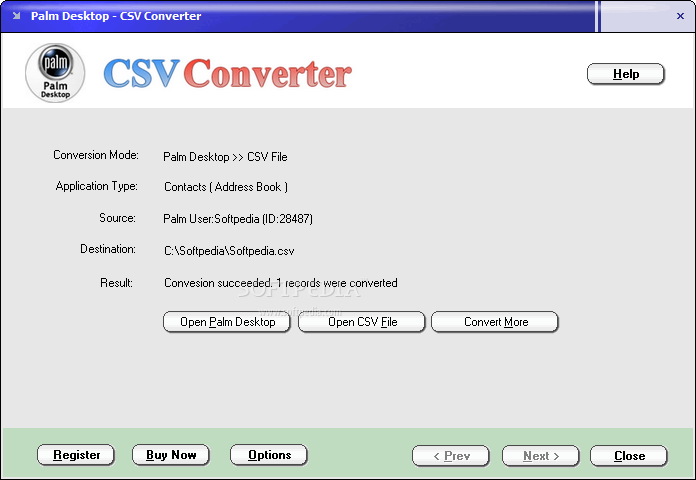Click the Buy Now button

click(x=171, y=455)
